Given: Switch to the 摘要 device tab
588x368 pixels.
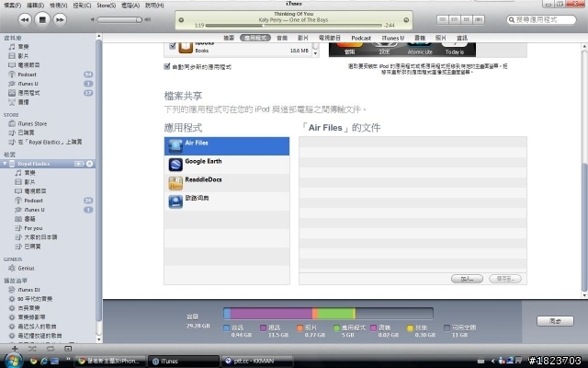Looking at the screenshot, I should click(x=229, y=38).
